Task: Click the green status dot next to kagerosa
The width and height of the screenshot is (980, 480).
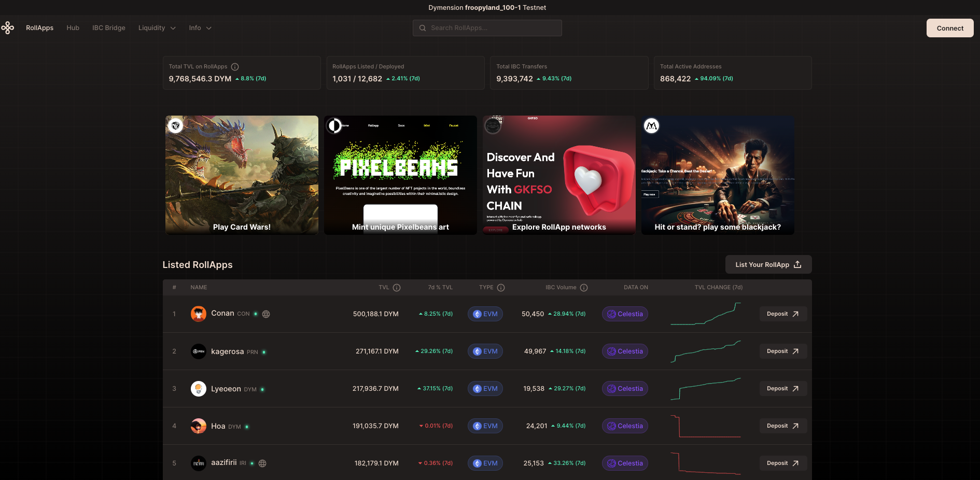Action: tap(264, 351)
